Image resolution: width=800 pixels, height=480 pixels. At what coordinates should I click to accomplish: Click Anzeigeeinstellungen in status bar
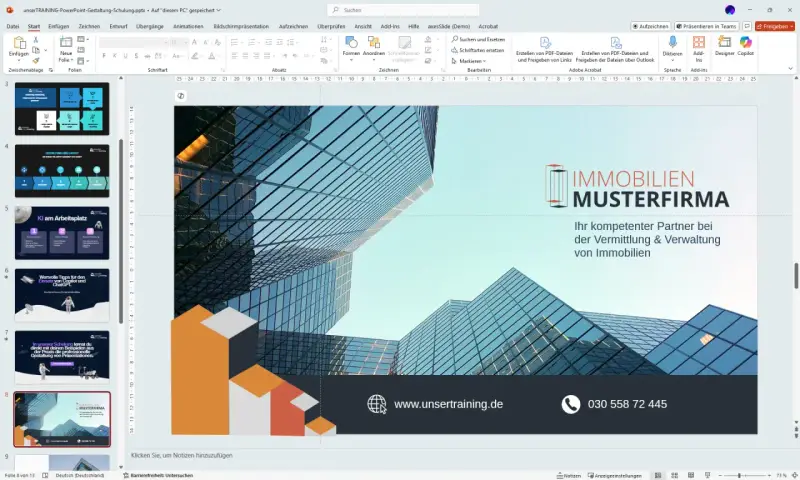(615, 475)
